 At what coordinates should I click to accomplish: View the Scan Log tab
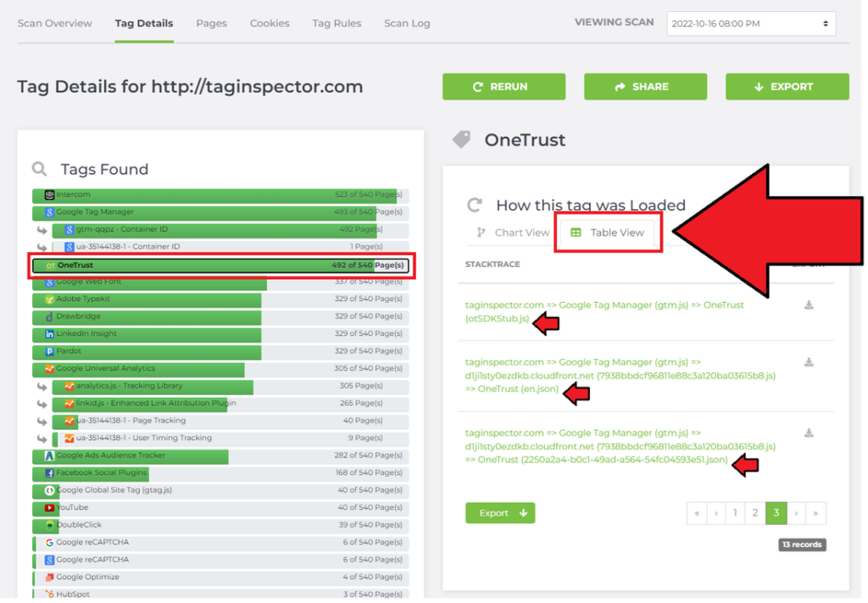coord(407,23)
